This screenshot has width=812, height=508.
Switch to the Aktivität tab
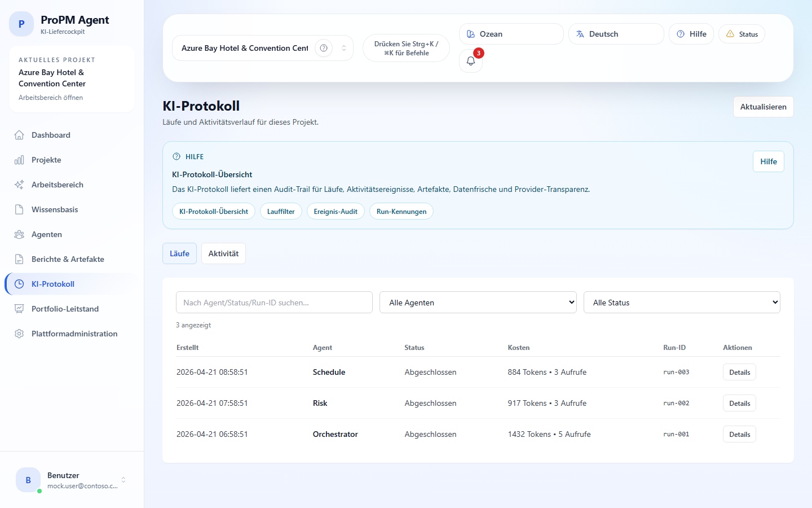coord(223,253)
